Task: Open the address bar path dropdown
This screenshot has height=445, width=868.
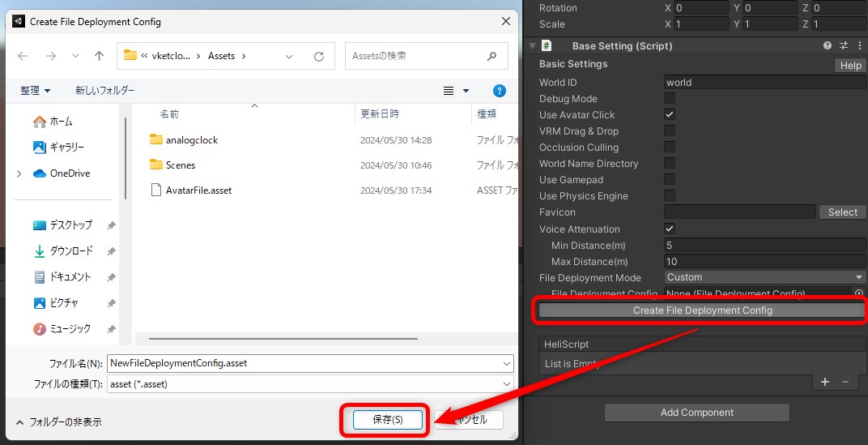Action: (x=289, y=56)
